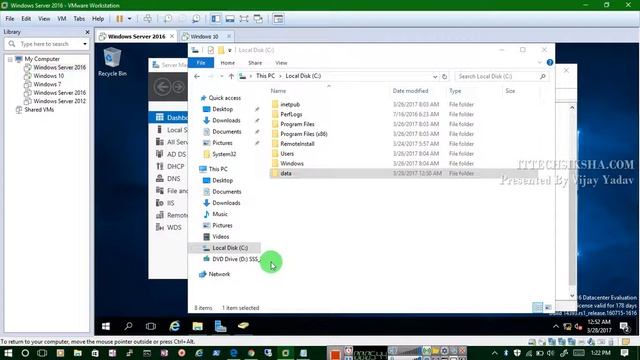
Task: Click the VMware unity mode toolbar icon
Action: 258,19
